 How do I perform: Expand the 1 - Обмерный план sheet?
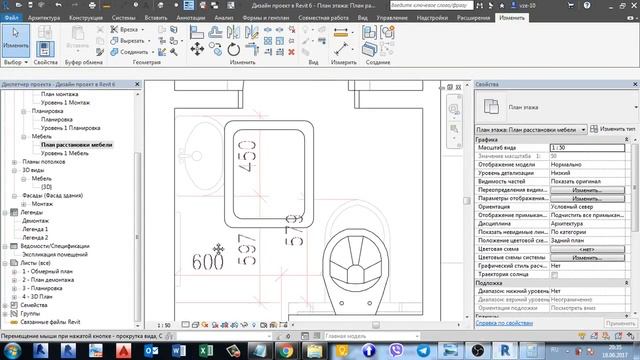click(14, 271)
